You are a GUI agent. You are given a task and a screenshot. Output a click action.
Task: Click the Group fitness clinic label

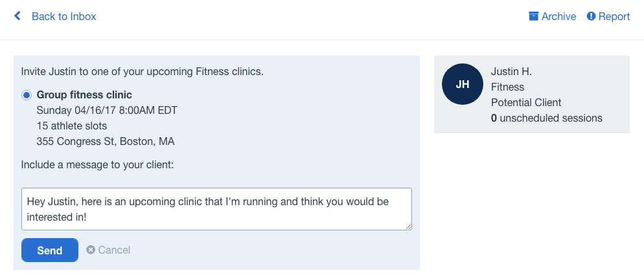(84, 95)
